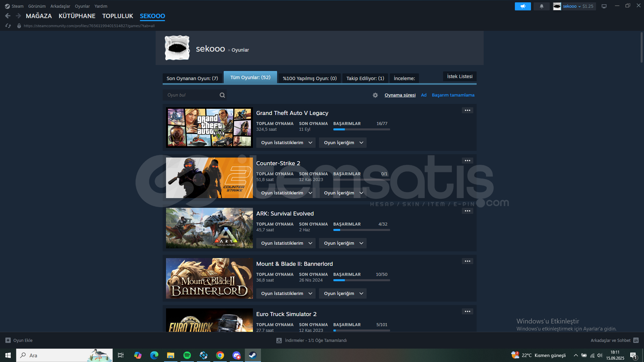
Task: Click the page vertical scrollbar
Action: [641, 47]
